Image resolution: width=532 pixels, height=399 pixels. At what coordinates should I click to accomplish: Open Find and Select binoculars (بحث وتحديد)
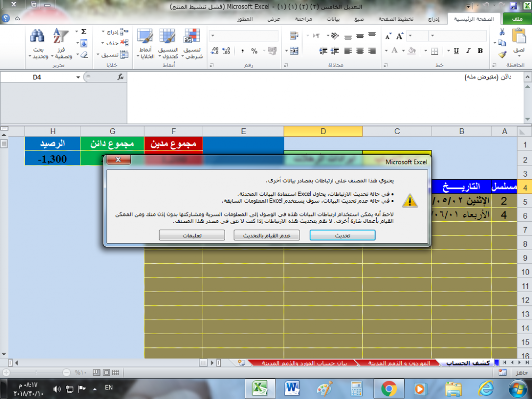point(38,44)
